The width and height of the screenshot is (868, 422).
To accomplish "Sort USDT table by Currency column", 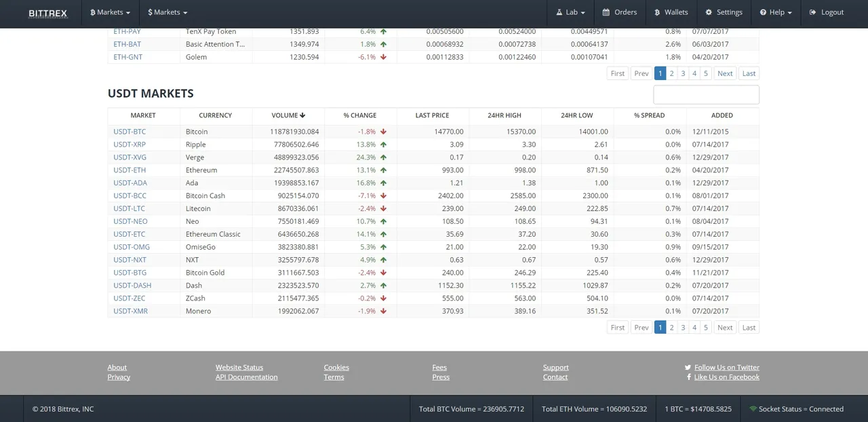I will (216, 115).
